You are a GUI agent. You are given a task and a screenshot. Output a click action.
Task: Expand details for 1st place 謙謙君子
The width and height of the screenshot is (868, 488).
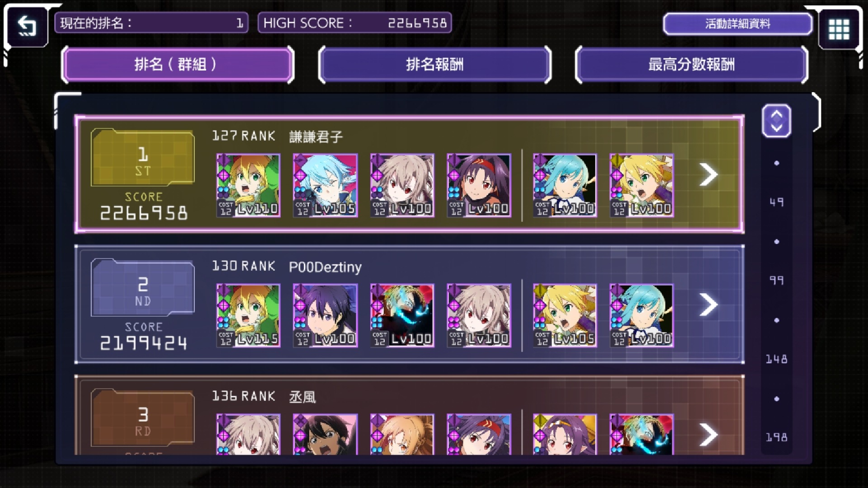(x=708, y=174)
